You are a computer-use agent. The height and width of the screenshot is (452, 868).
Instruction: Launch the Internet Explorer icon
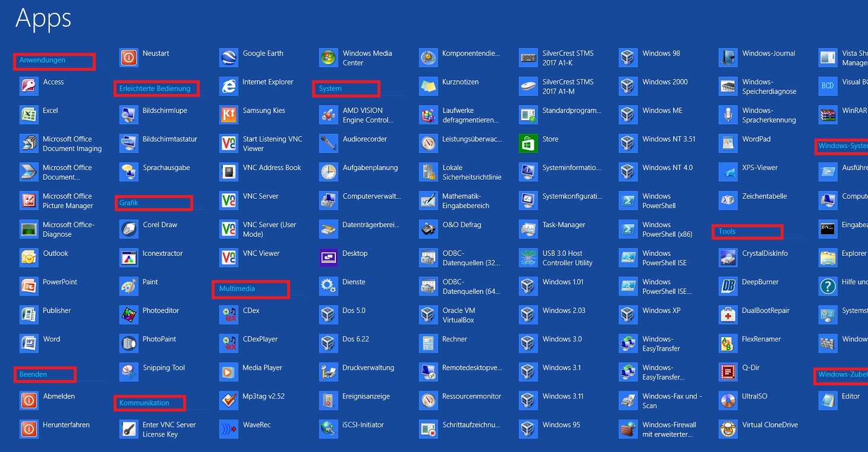[x=228, y=86]
